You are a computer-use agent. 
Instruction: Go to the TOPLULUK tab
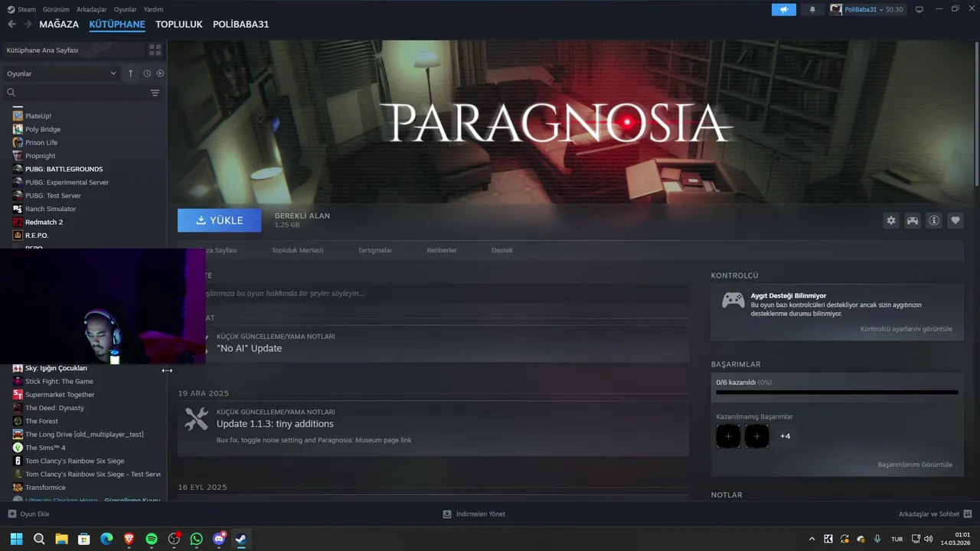(x=179, y=24)
